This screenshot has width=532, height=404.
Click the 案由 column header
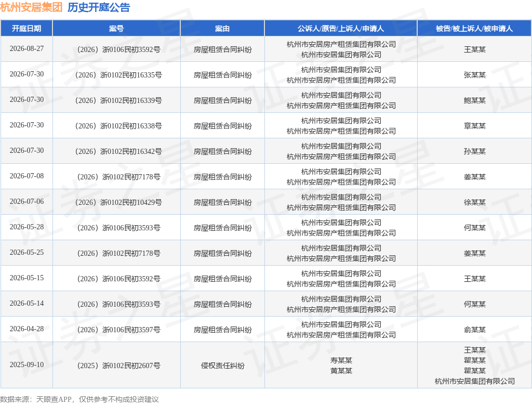[222, 29]
